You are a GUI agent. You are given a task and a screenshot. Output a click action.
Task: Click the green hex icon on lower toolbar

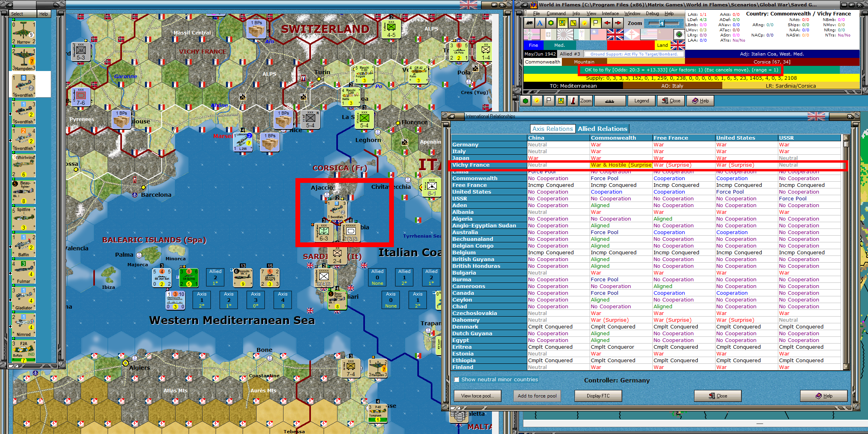click(525, 101)
